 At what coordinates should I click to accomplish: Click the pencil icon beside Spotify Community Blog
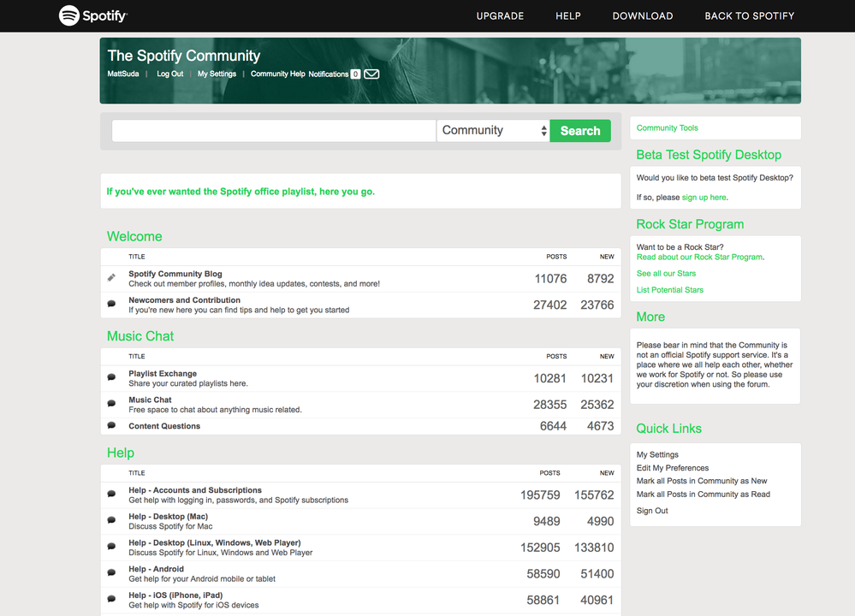click(x=111, y=277)
